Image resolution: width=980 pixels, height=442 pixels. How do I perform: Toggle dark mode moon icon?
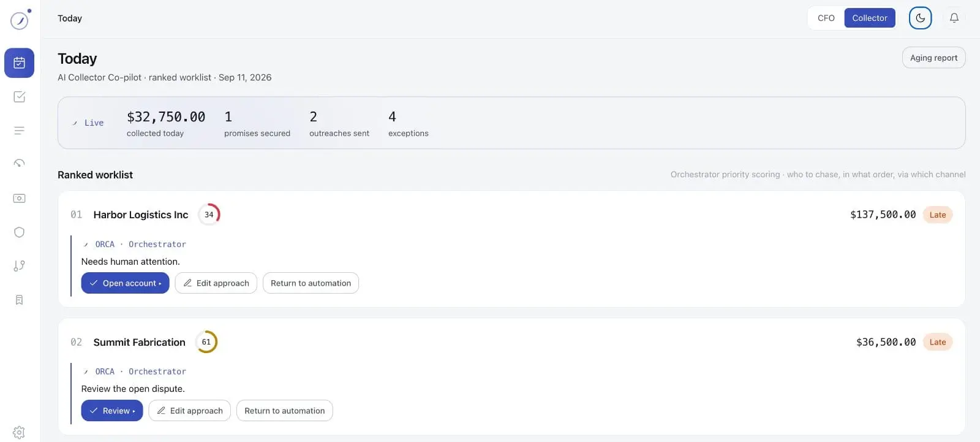pyautogui.click(x=920, y=18)
